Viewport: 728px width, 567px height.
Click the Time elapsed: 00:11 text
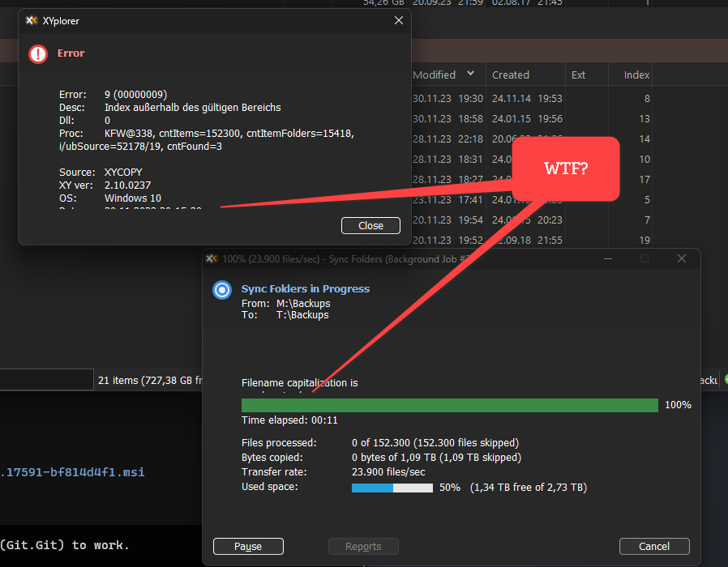(289, 420)
